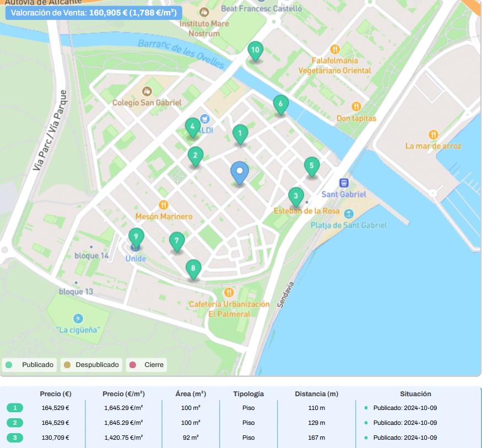The height and width of the screenshot is (448, 482).
Task: Toggle the Publicado legend filter
Action: pyautogui.click(x=31, y=365)
